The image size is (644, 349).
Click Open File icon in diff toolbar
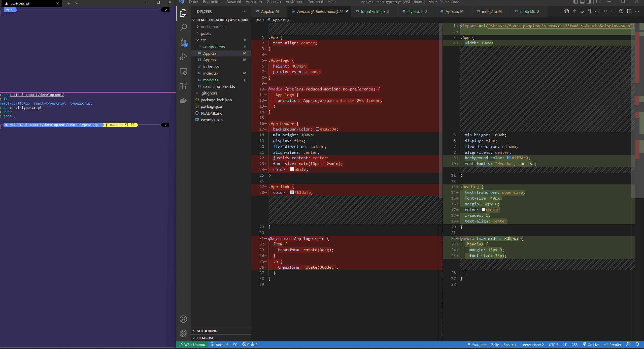(x=566, y=11)
